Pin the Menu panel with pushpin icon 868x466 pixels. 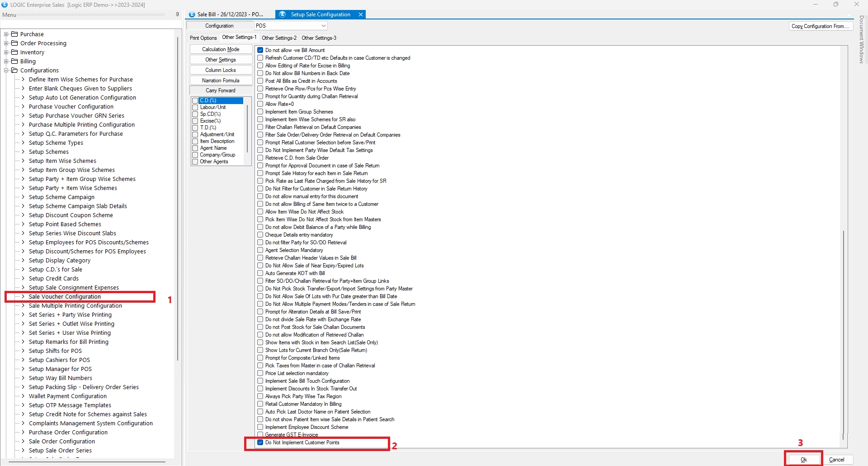coord(177,14)
